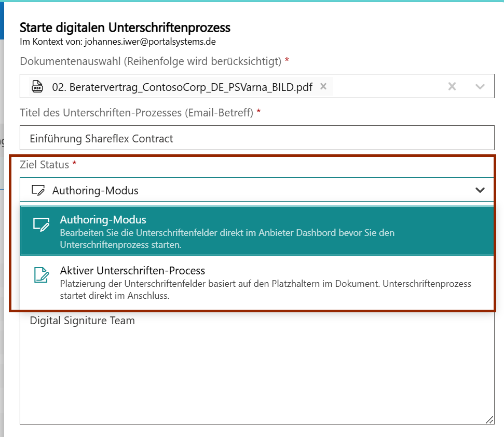
Task: Expand the Dokumentenauswahl dropdown chevron
Action: click(x=480, y=86)
